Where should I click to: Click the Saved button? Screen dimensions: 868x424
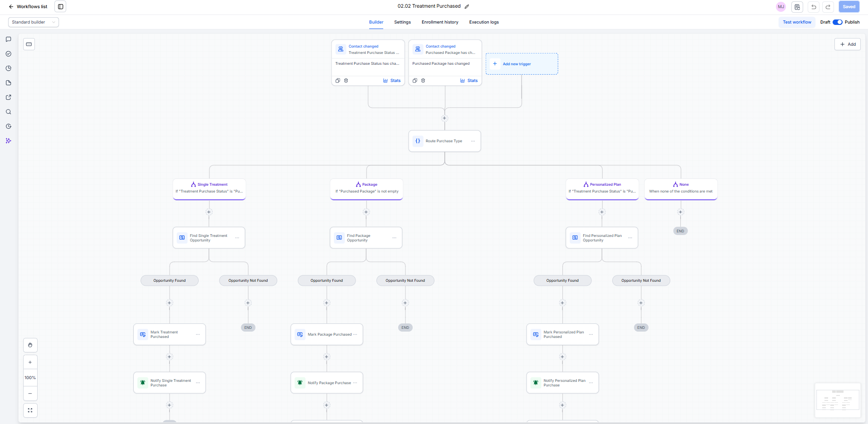tap(849, 7)
